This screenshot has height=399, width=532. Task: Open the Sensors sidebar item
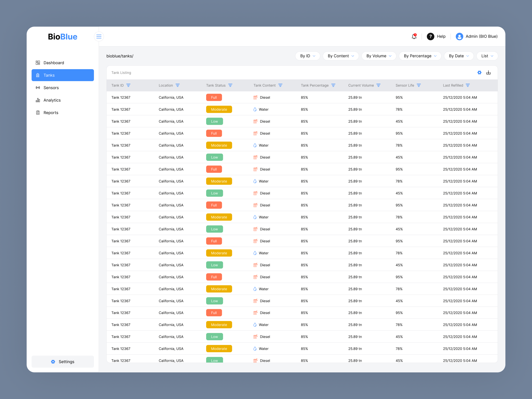click(51, 88)
